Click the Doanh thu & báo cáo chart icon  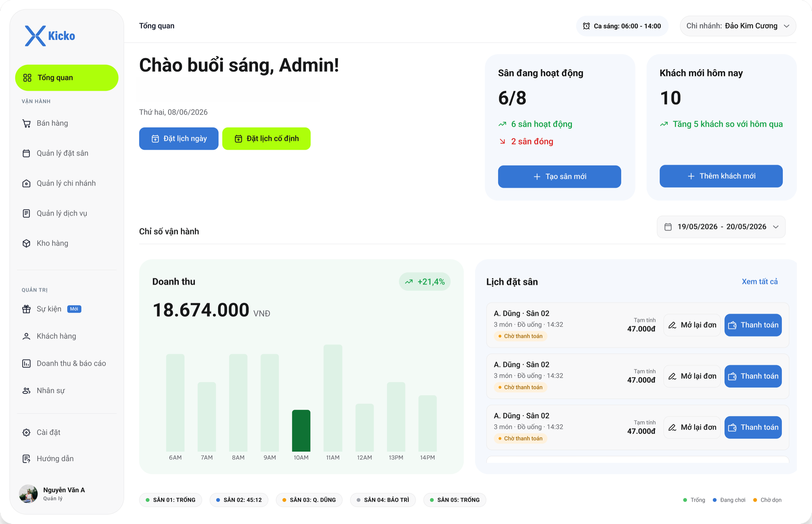click(x=26, y=364)
